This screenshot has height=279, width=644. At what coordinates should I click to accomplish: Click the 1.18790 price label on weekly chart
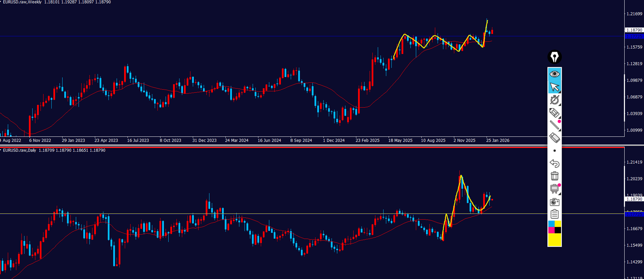[634, 30]
